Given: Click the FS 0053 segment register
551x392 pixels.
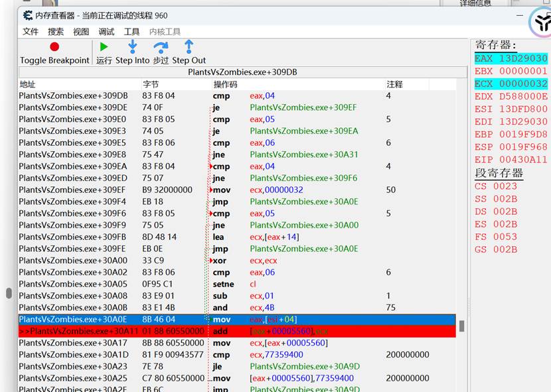Looking at the screenshot, I should 496,237.
